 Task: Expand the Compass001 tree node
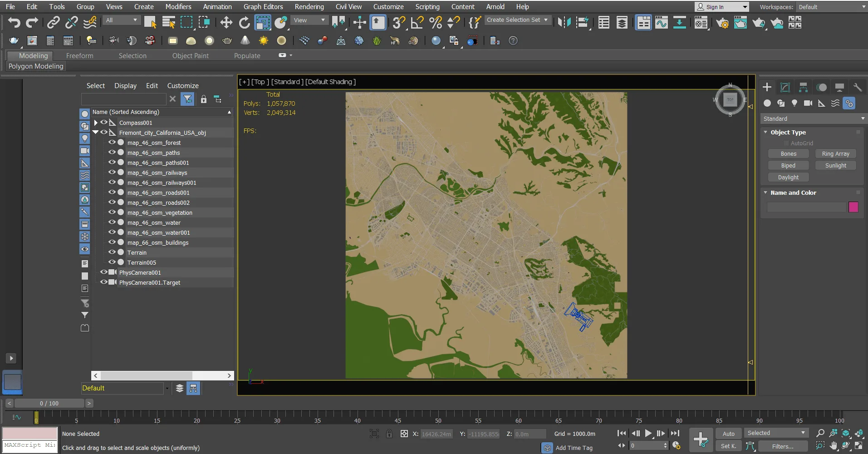96,123
